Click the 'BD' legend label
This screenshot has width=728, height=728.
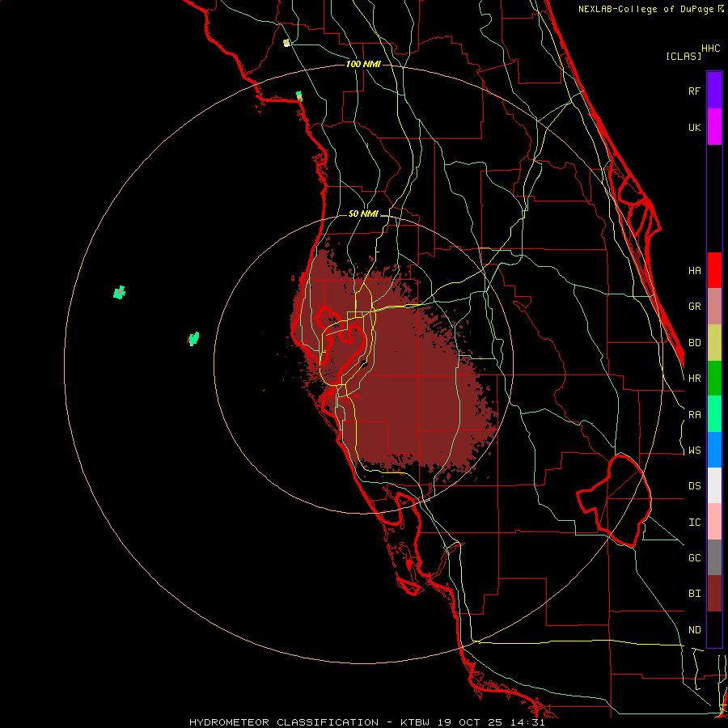coord(694,343)
